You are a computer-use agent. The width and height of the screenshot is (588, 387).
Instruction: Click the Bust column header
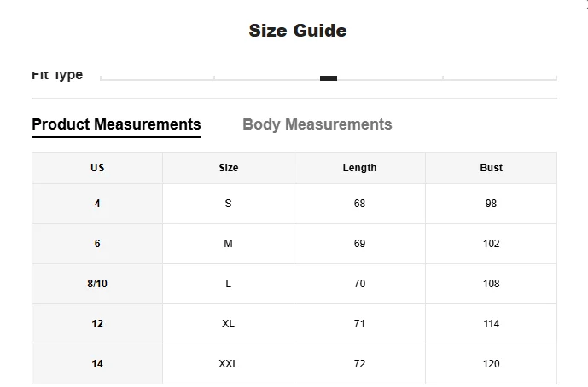(491, 168)
